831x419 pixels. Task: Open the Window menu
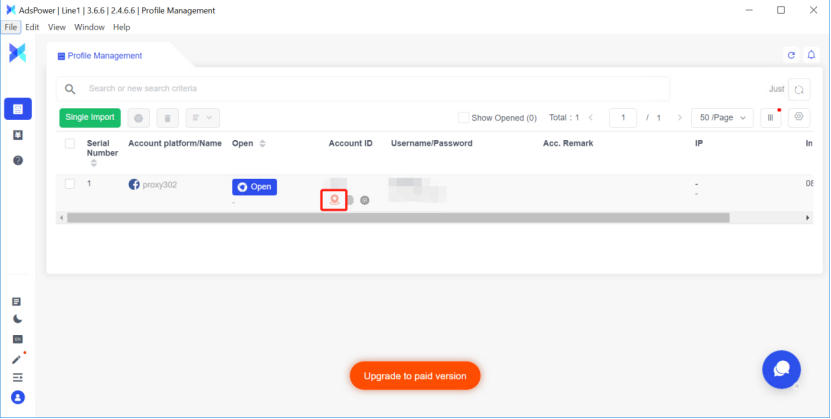click(x=89, y=27)
